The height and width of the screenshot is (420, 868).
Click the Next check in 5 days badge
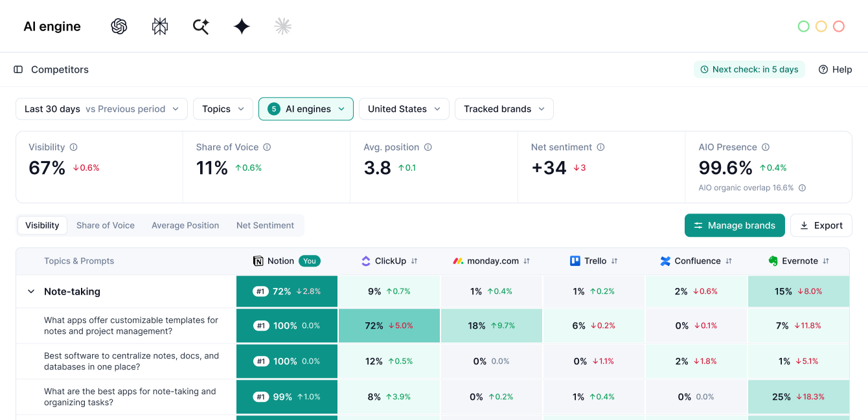point(749,69)
